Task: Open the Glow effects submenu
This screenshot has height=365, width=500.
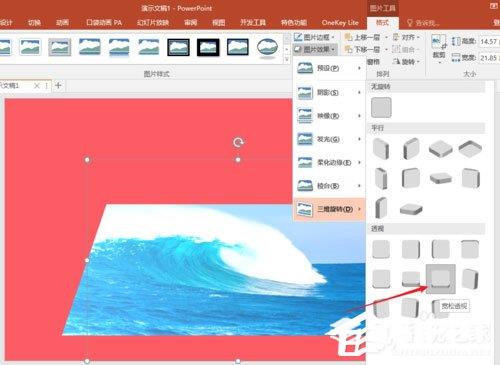Action: coord(329,139)
